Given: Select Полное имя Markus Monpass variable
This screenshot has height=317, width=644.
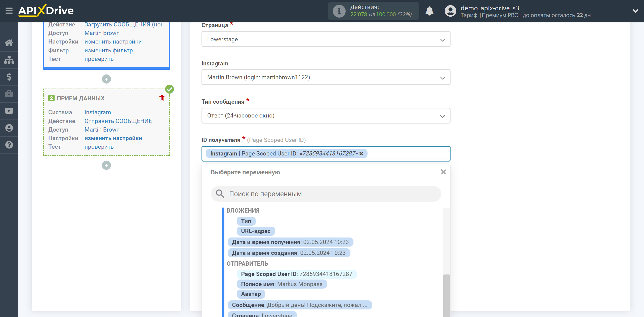Looking at the screenshot, I should [x=282, y=284].
